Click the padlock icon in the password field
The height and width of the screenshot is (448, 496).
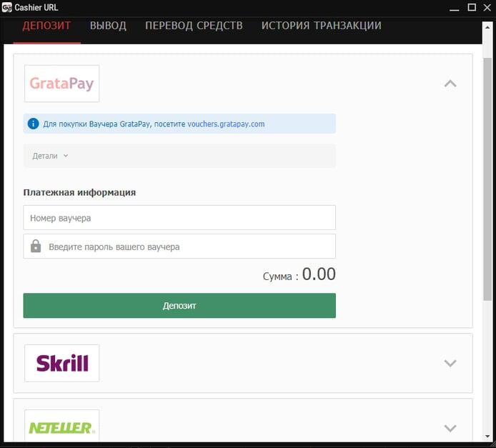pyautogui.click(x=36, y=246)
